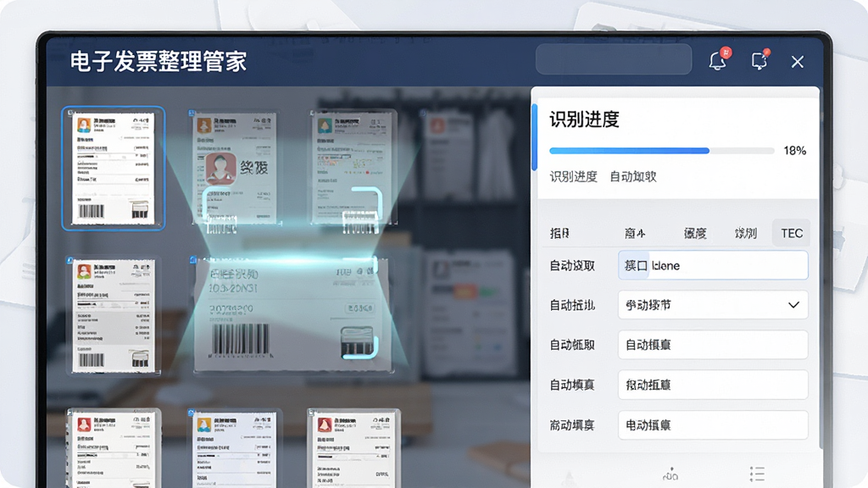
Task: Open the invoice thumbnail showing the portrait overlay
Action: point(235,169)
